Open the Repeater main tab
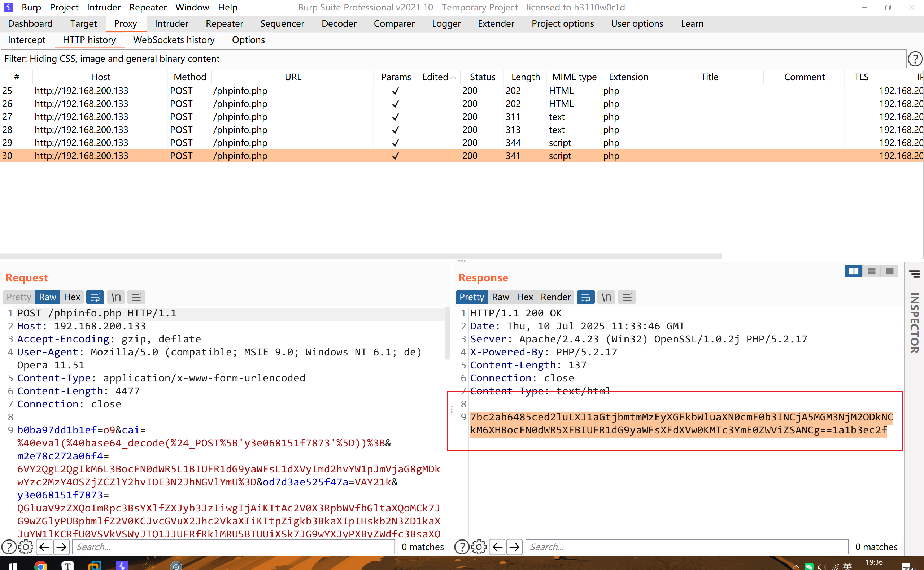The height and width of the screenshot is (570, 924). coord(224,23)
